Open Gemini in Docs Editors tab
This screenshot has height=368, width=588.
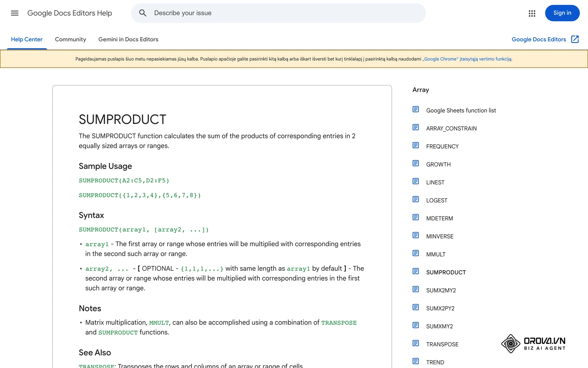coord(128,39)
